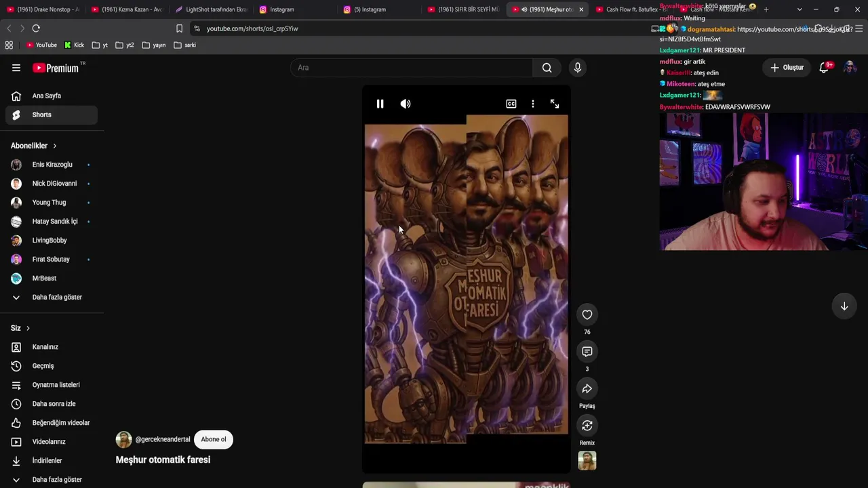Switch to the Drake Nonstop tab
The image size is (868, 488).
43,9
